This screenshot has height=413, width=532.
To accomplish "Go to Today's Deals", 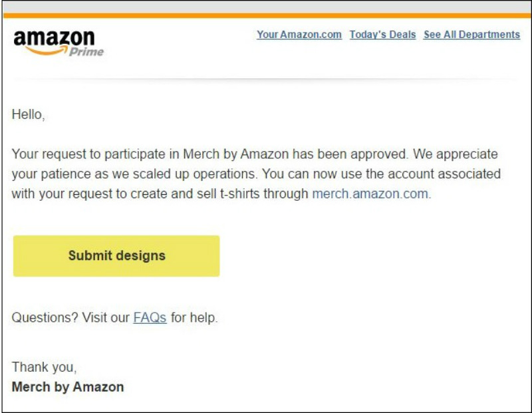I will pyautogui.click(x=382, y=35).
